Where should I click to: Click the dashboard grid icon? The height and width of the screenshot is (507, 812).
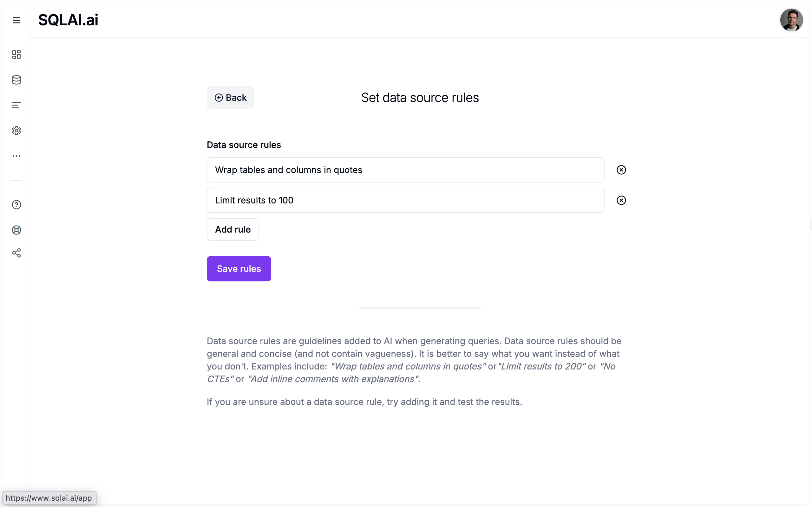16,54
